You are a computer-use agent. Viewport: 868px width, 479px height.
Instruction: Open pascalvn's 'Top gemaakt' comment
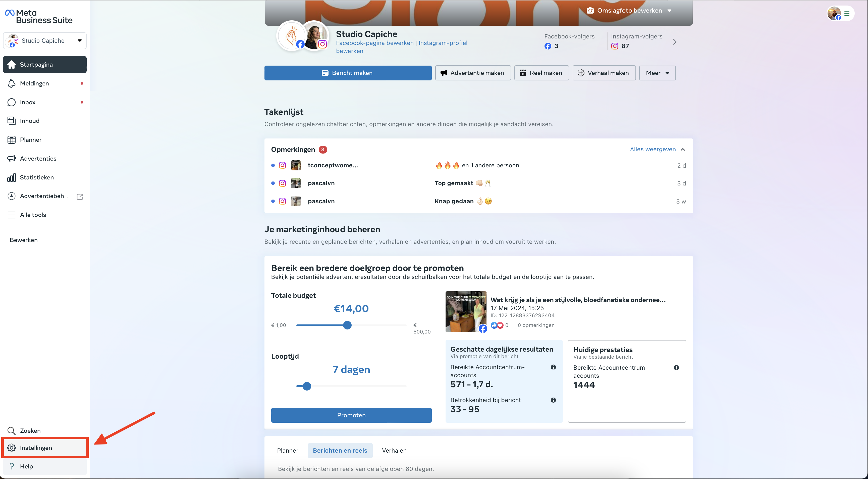coord(478,183)
